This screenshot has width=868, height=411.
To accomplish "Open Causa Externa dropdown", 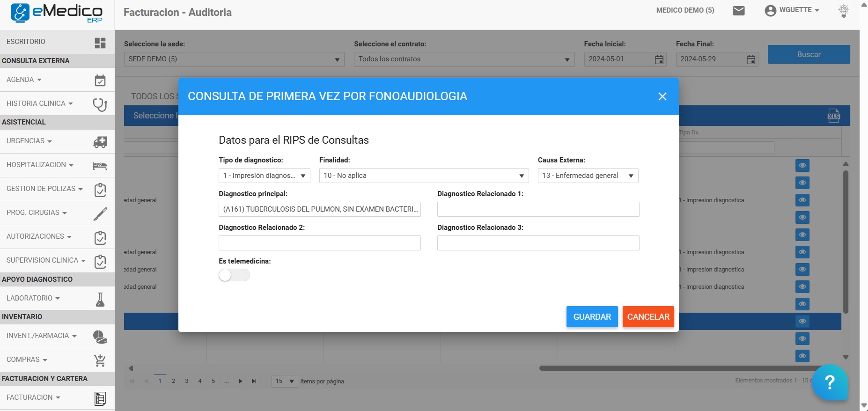I will point(588,176).
